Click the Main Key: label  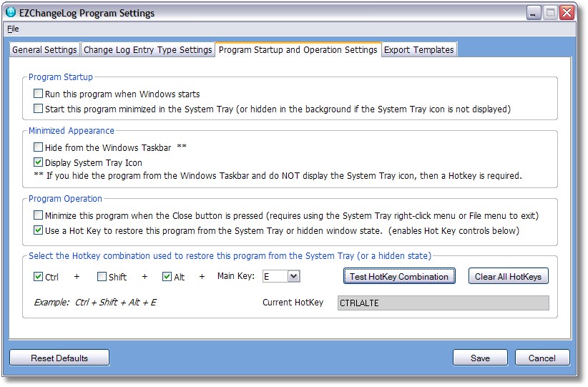(236, 276)
